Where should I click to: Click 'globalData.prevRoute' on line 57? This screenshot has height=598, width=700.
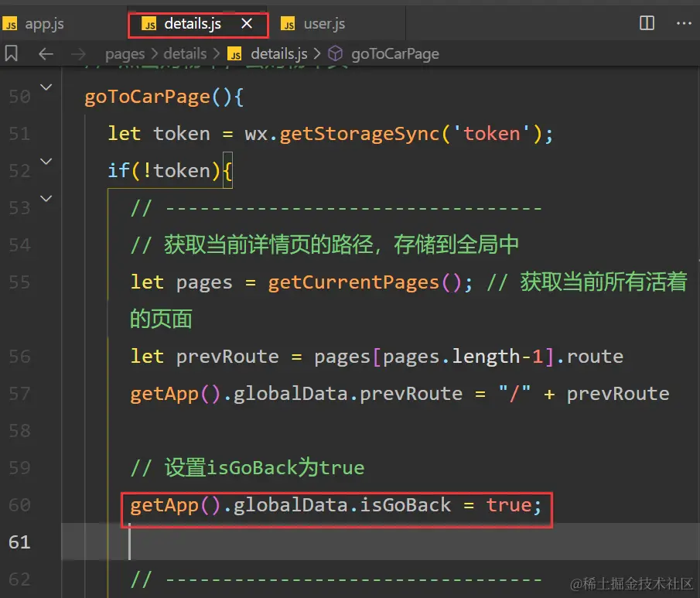click(x=348, y=394)
